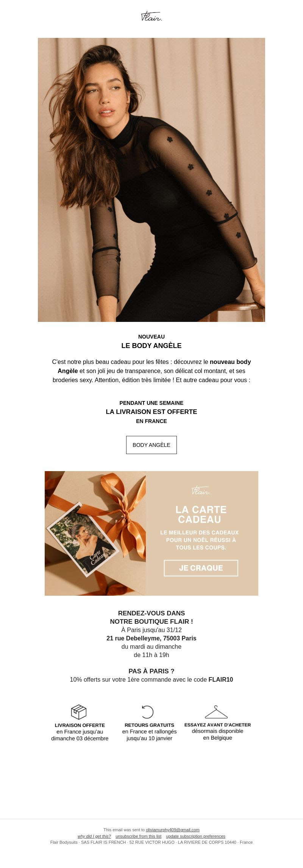
Task: Open the model photo in black bodysuit
Action: tap(151, 180)
